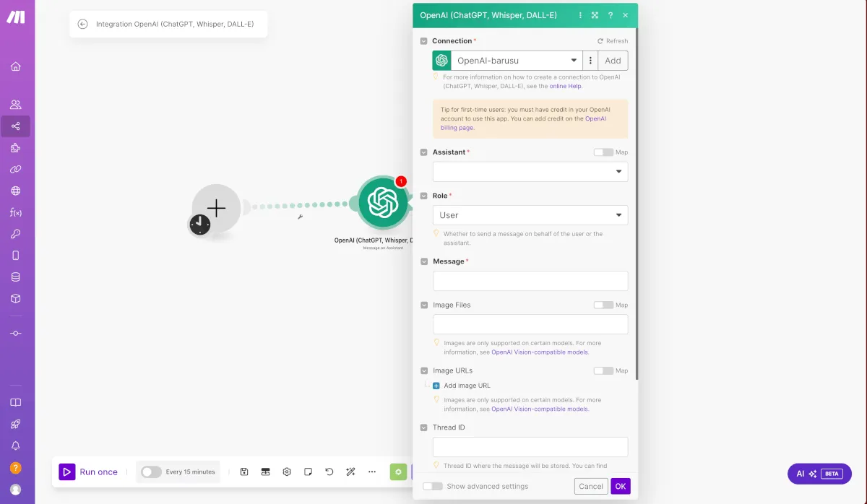This screenshot has height=504, width=867.
Task: Click the clock schedule icon on trigger module
Action: coord(200,225)
